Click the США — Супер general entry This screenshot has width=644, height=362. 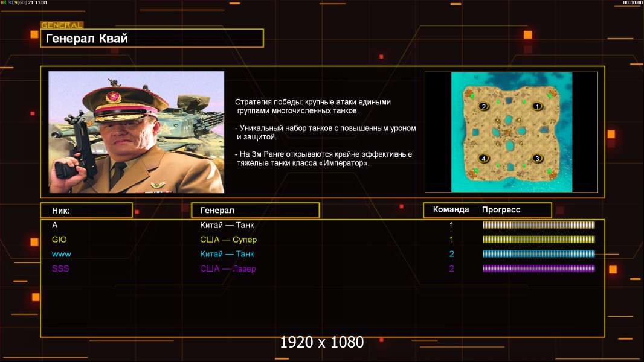[228, 240]
